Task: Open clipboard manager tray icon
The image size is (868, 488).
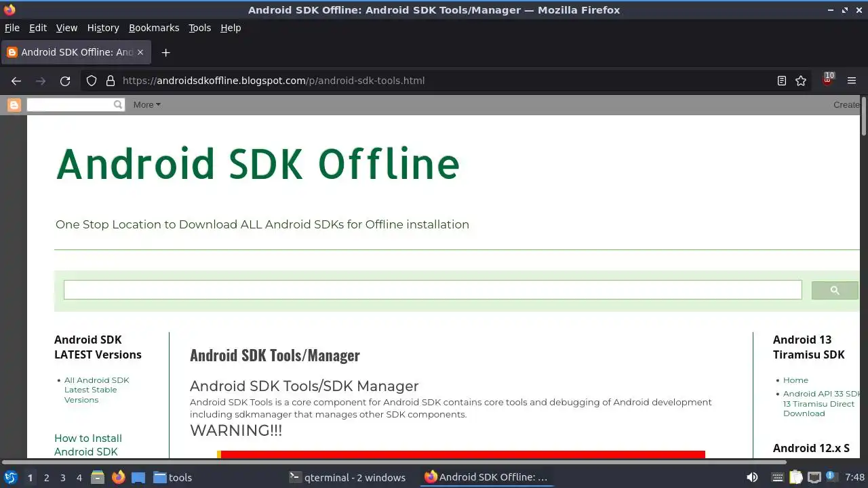Action: point(796,477)
